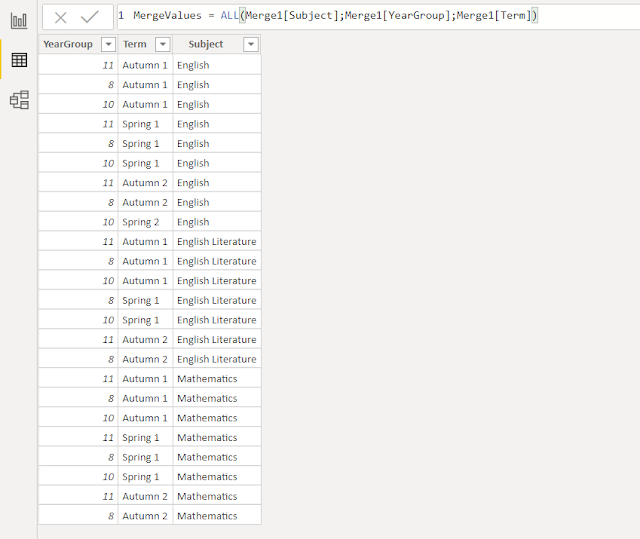Open Term column filter dropdown
The height and width of the screenshot is (539, 640).
(162, 44)
